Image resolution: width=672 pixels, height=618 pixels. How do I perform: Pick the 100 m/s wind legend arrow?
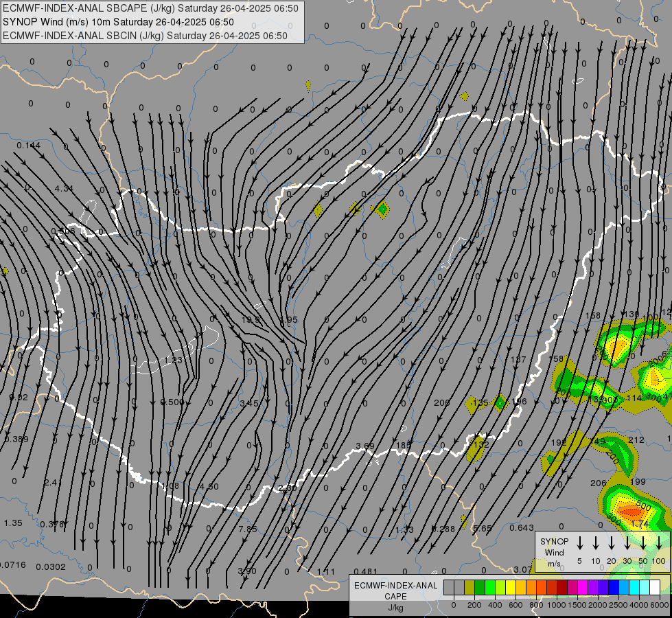pos(659,543)
